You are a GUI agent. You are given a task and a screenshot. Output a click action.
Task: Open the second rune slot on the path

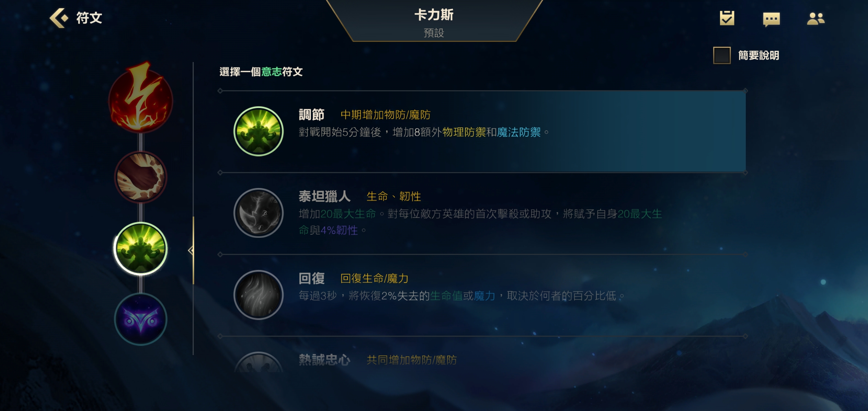(140, 177)
